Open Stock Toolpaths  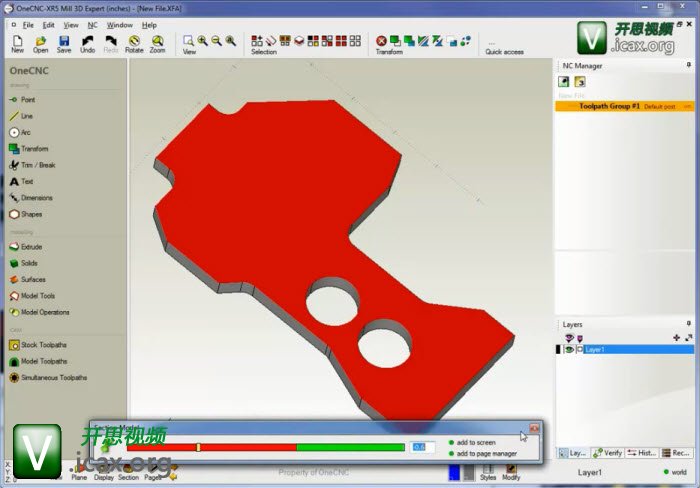click(x=38, y=345)
